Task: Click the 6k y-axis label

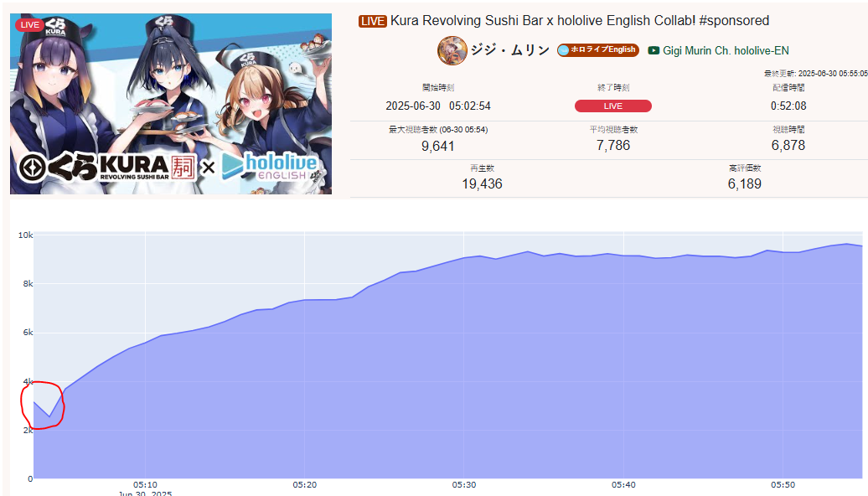Action: (x=28, y=333)
